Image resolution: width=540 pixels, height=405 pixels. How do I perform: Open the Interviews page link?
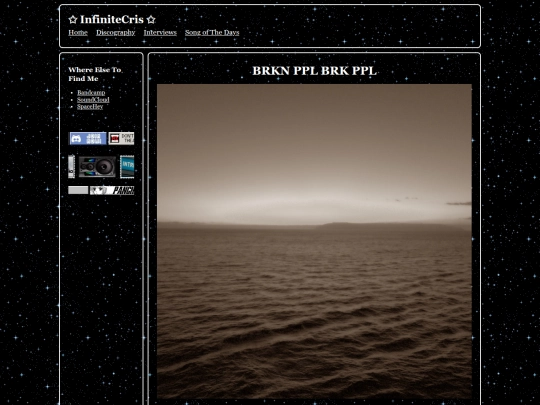160,32
